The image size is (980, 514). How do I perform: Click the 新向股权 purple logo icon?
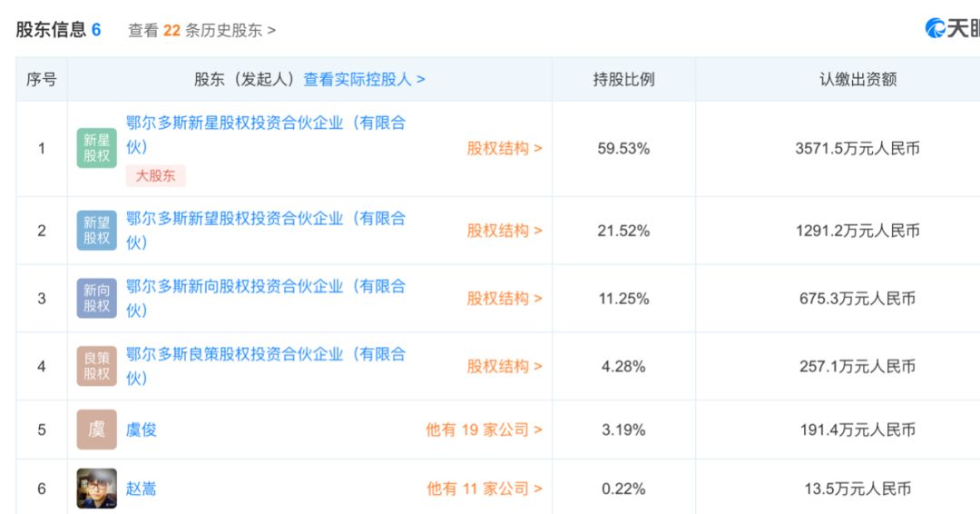97,298
